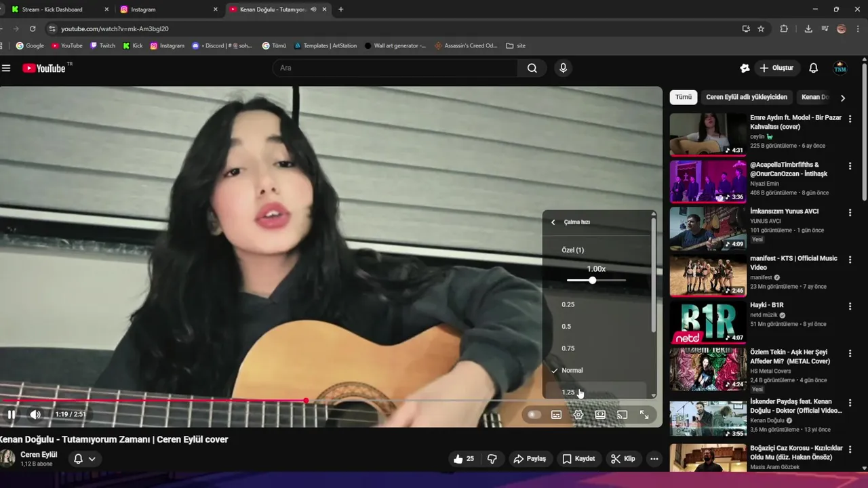Open YouTube notifications bell
The width and height of the screenshot is (868, 488).
point(814,68)
